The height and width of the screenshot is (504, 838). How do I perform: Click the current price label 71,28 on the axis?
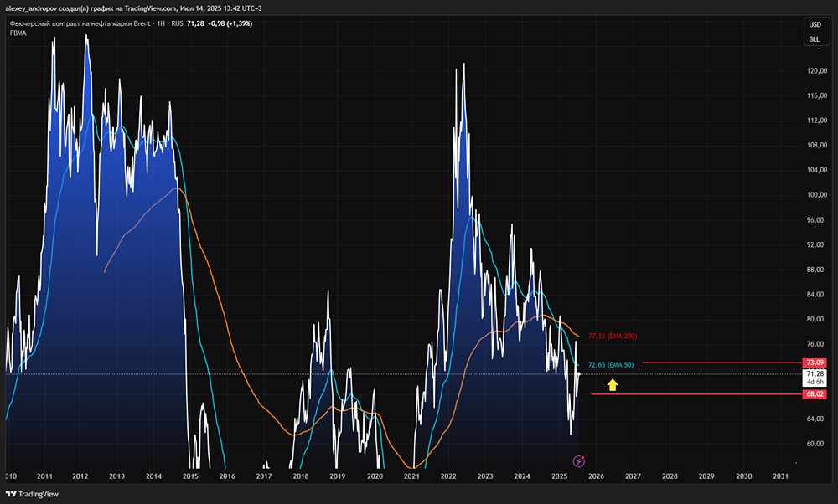(815, 373)
